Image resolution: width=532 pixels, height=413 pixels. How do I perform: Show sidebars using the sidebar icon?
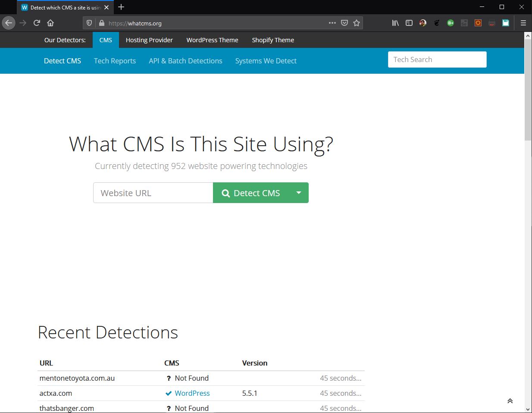pyautogui.click(x=409, y=23)
